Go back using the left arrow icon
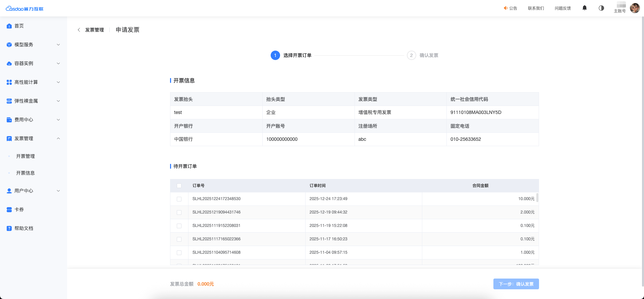This screenshot has width=644, height=299. (79, 30)
